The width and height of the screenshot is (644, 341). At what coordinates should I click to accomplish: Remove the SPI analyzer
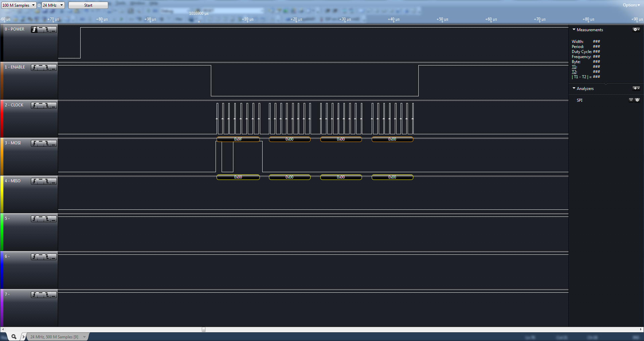[631, 100]
